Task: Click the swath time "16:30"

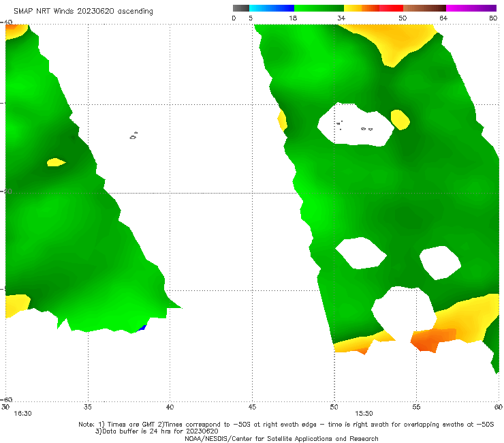Action: (x=22, y=414)
